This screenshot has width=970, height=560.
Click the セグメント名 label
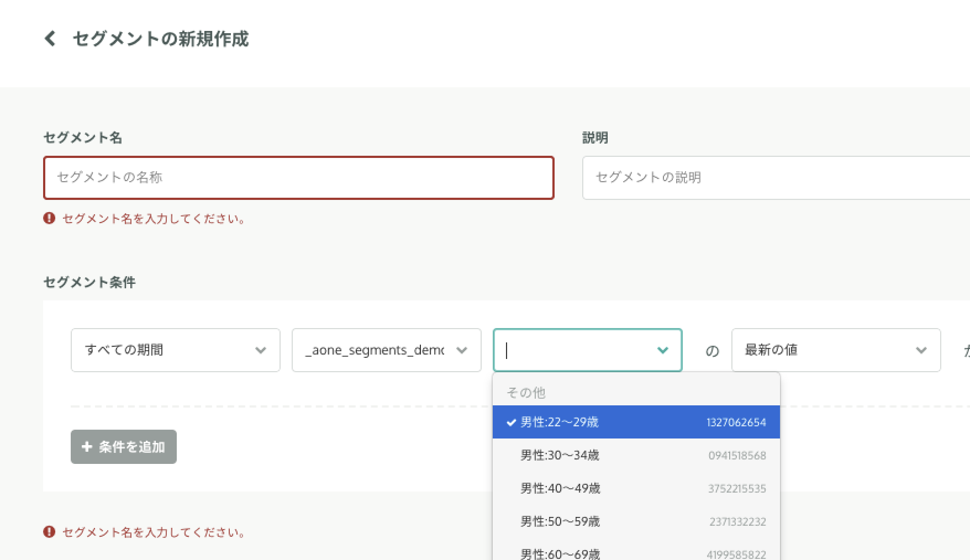[83, 138]
